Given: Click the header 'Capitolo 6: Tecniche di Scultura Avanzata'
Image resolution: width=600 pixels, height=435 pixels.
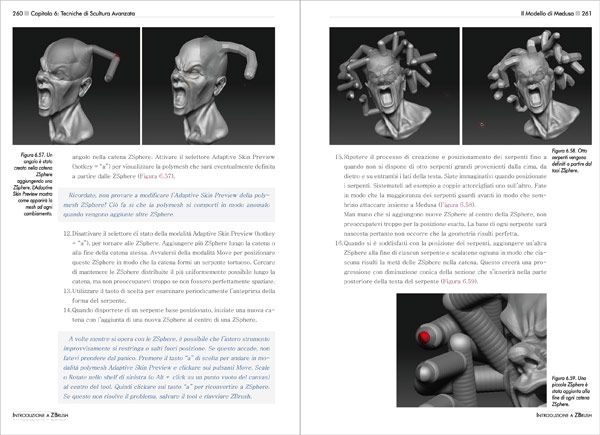Looking at the screenshot, I should click(83, 13).
